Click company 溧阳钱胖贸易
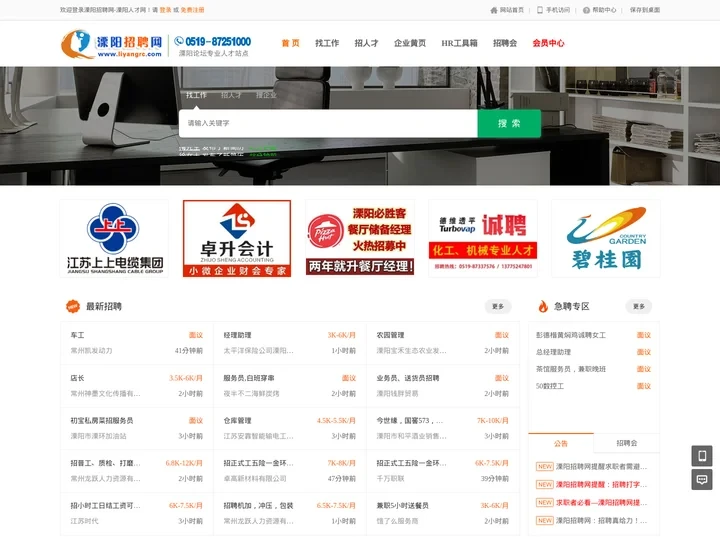The image size is (720, 540). pos(397,394)
